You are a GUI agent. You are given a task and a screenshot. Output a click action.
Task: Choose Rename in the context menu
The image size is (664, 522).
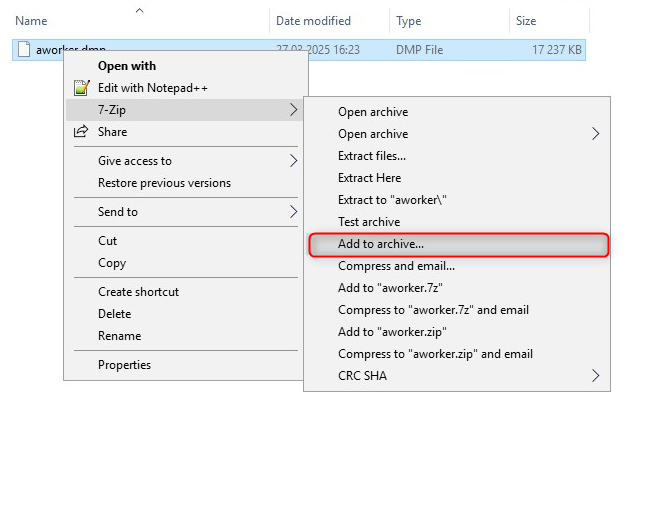[119, 336]
